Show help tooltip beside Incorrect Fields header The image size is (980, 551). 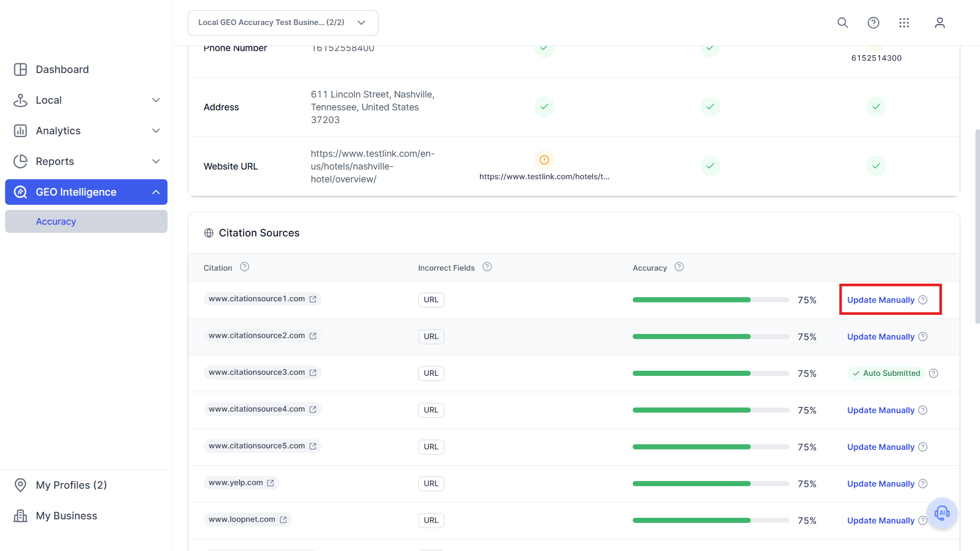487,267
